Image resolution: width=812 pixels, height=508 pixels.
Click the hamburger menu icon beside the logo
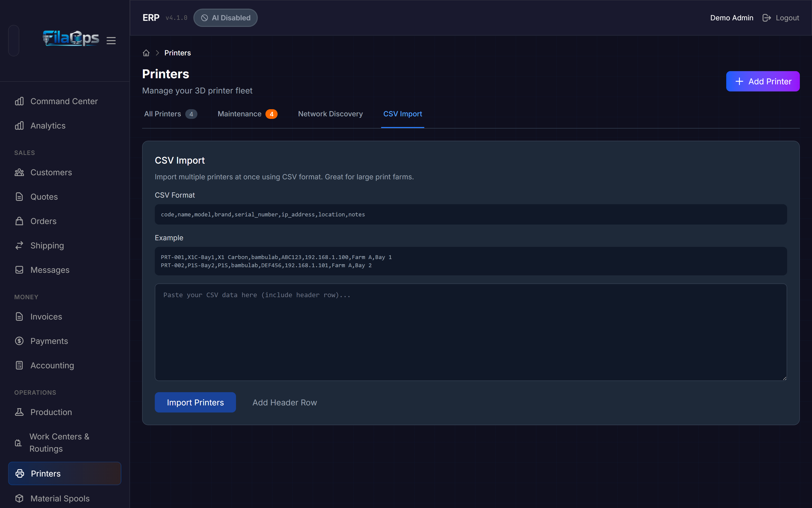tap(111, 41)
